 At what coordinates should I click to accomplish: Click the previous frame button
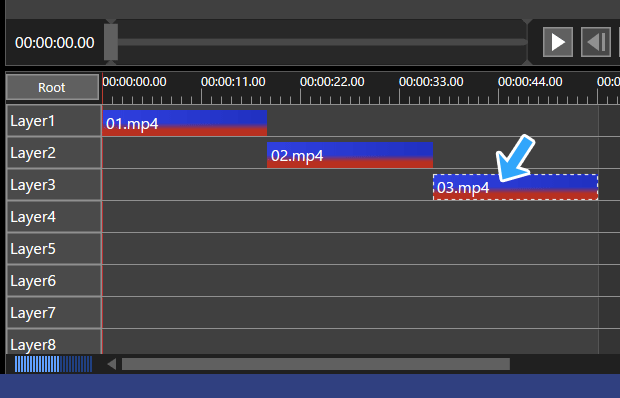tap(596, 42)
